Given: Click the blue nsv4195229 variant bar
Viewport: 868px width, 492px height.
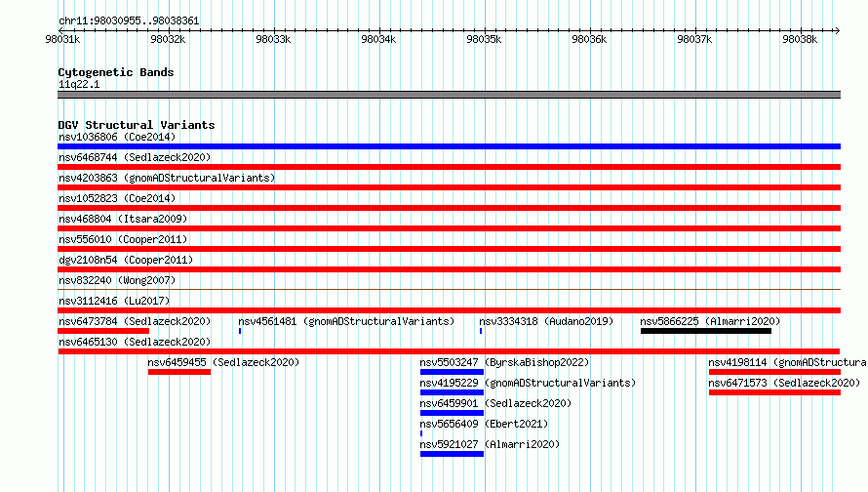Looking at the screenshot, I should [452, 392].
